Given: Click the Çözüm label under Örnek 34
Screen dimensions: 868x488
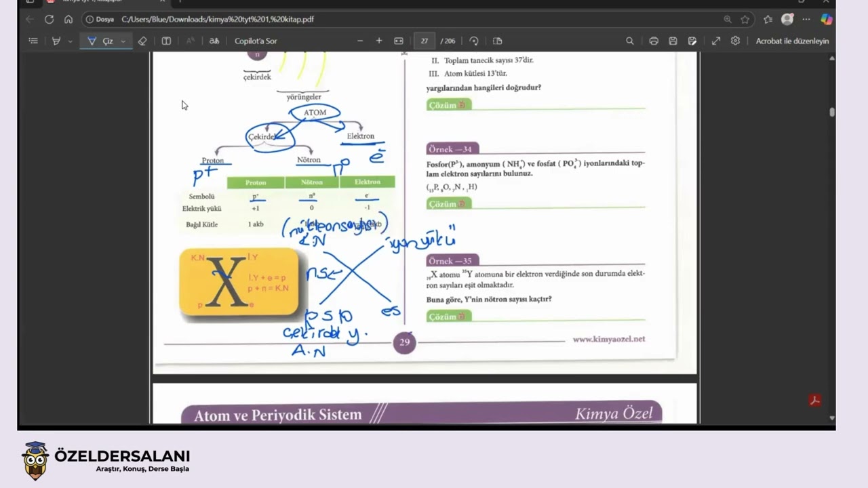Looking at the screenshot, I should point(448,203).
